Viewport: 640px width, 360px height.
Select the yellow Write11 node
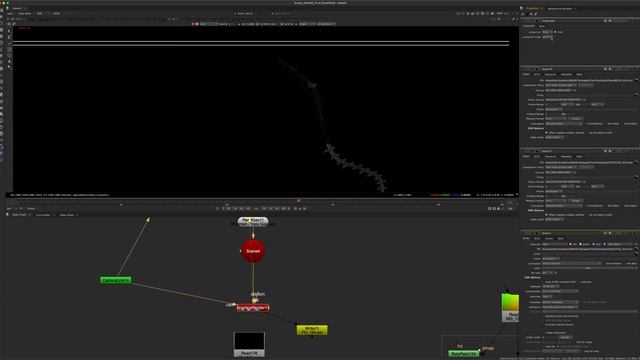[312, 330]
